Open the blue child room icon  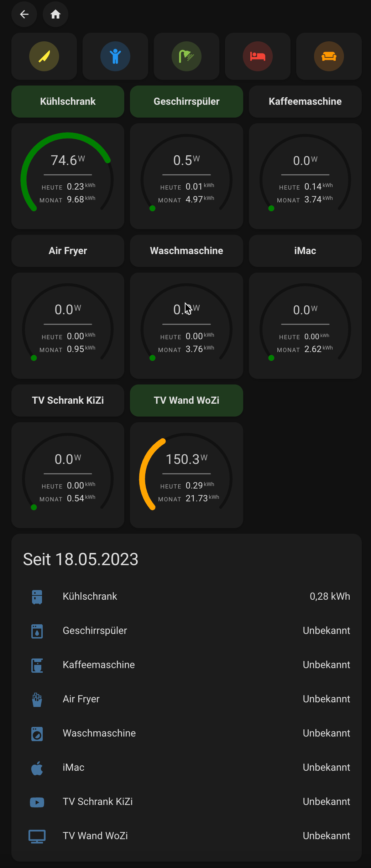tap(115, 56)
